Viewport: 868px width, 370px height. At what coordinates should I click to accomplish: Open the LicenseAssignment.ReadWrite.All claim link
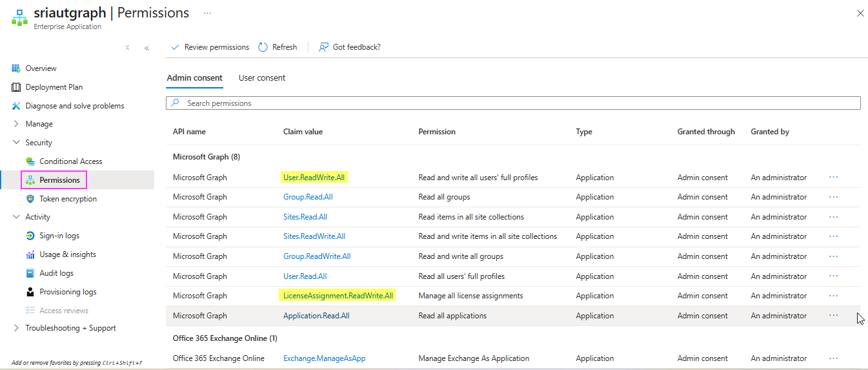[x=338, y=296]
